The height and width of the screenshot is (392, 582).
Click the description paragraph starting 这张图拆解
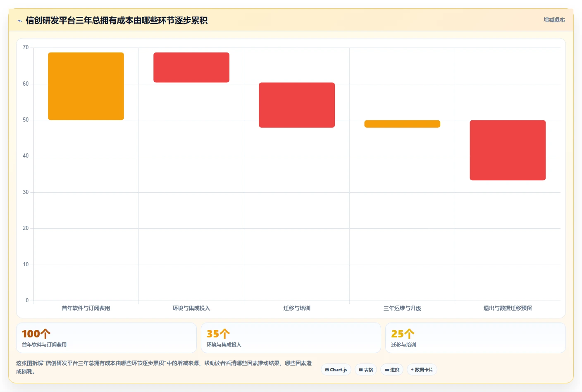164,367
